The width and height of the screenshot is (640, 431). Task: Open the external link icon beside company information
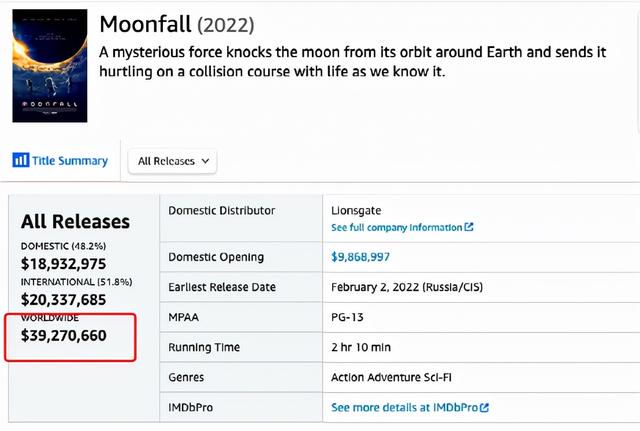coord(469,227)
